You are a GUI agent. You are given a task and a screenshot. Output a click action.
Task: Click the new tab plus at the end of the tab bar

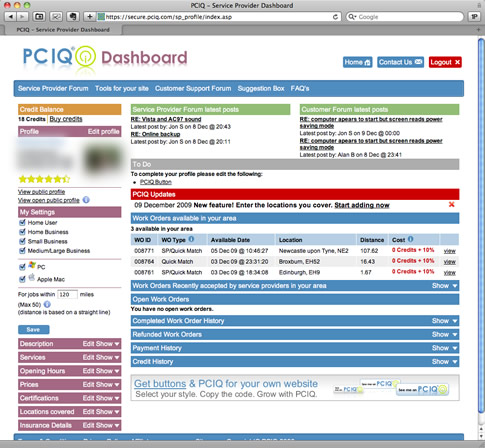[478, 30]
